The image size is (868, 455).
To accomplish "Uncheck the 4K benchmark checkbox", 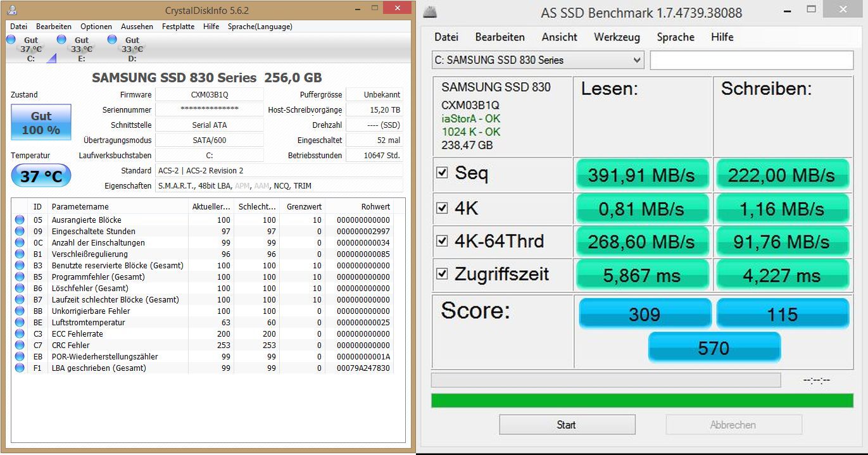I will coord(442,207).
